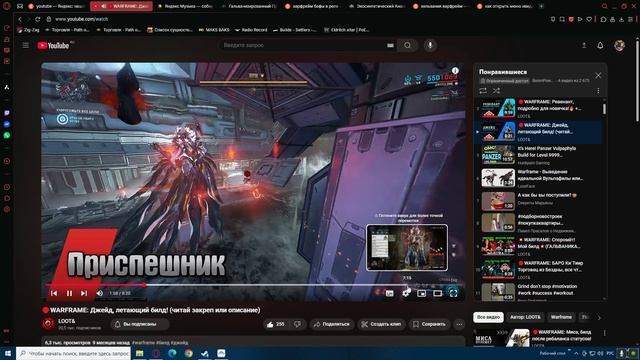Viewport: 640px width, 360px height.
Task: Click the YouTube search magnifier button
Action: 407,45
